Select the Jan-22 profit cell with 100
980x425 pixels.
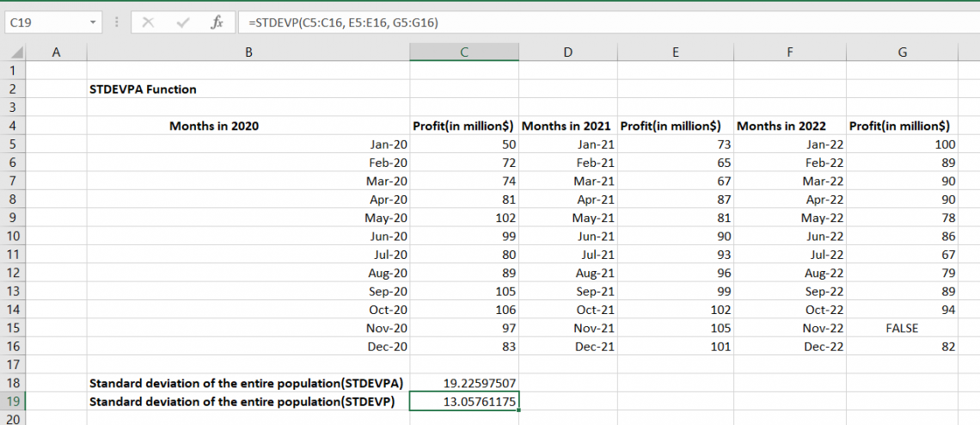pos(902,145)
